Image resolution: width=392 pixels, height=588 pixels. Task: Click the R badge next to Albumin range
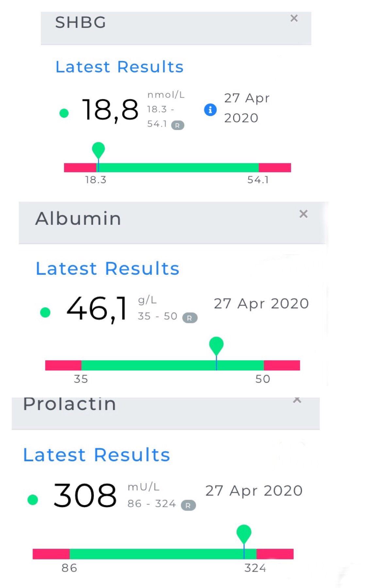tap(189, 318)
